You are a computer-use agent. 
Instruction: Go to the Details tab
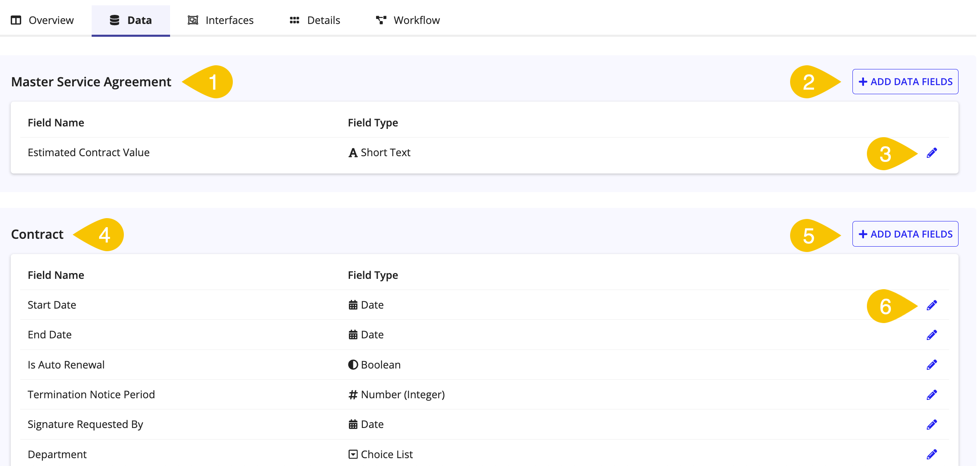coord(315,20)
